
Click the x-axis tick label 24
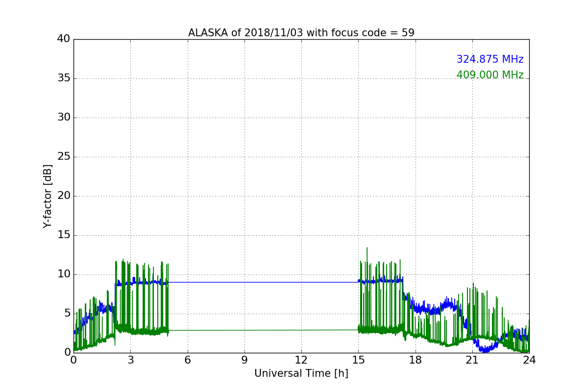[529, 360]
